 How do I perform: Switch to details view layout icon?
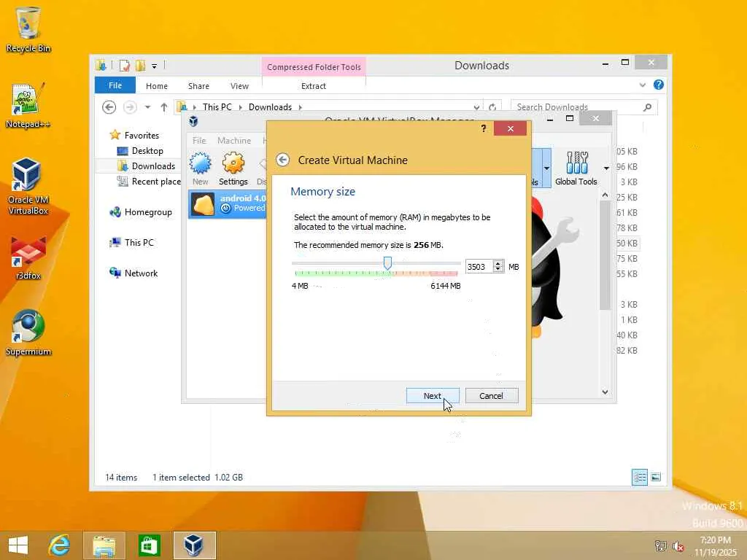(639, 477)
